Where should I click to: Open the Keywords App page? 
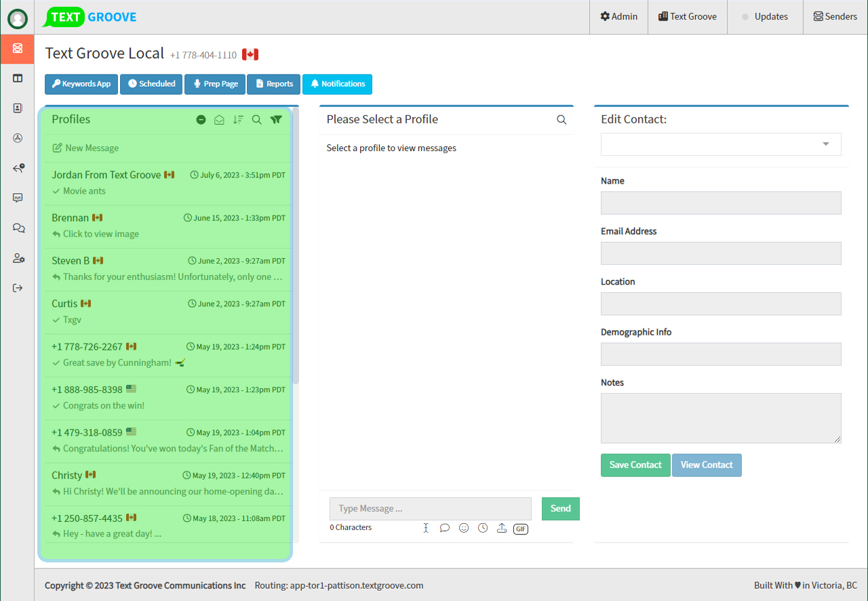[x=81, y=84]
